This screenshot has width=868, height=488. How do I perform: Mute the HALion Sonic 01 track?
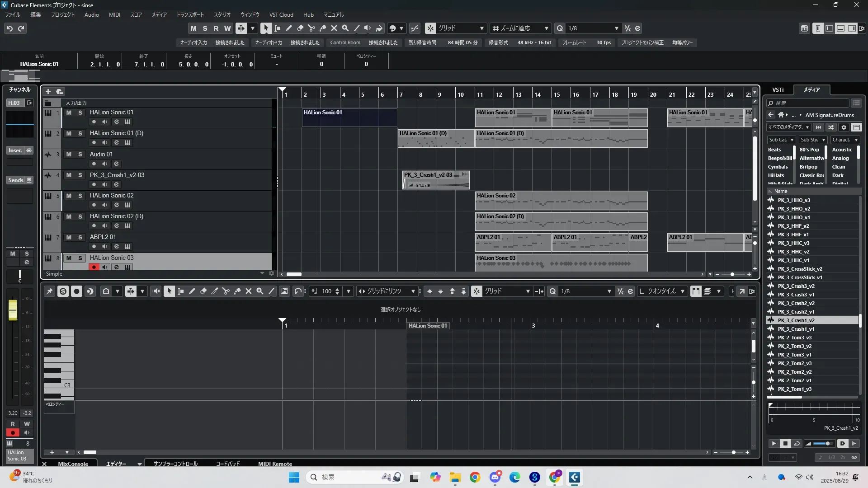(69, 113)
